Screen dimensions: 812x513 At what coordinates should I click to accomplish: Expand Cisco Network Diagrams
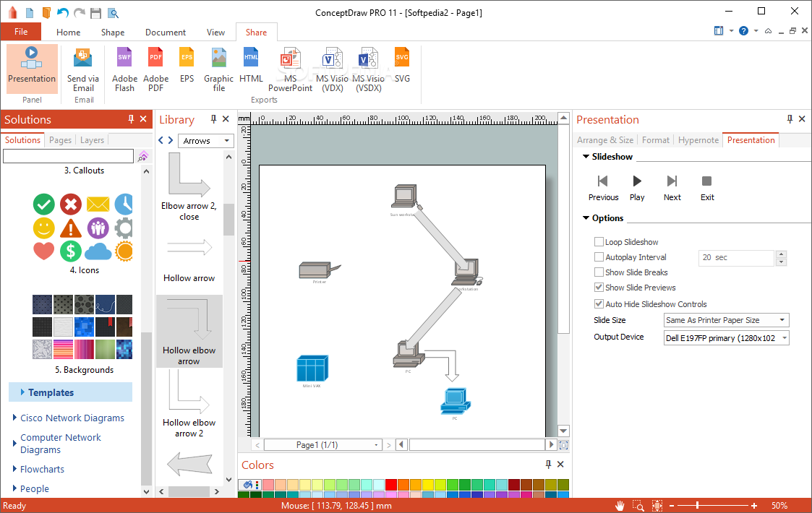coord(14,417)
